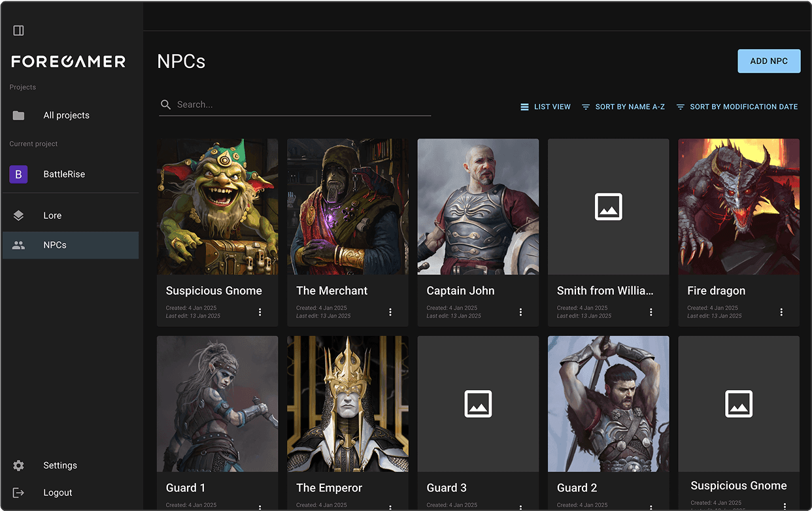Viewport: 812px width, 511px height.
Task: Open options menu for Suspicious Gnome
Action: pyautogui.click(x=260, y=312)
